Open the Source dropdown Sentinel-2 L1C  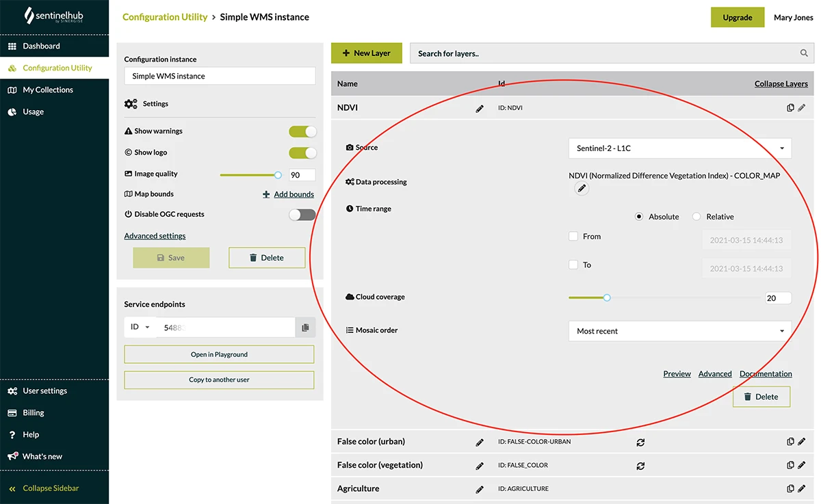680,148
